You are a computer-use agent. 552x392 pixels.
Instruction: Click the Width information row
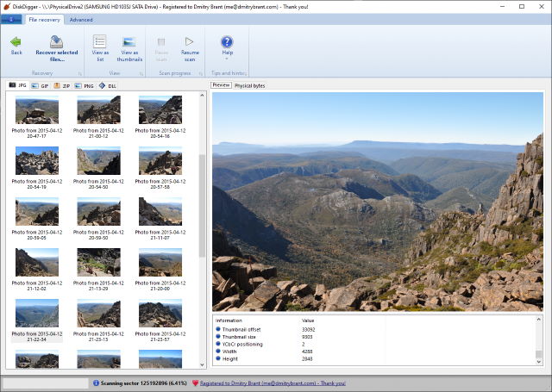point(299,352)
